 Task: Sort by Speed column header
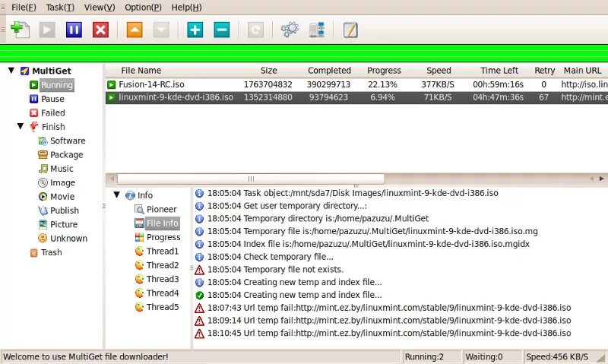439,71
